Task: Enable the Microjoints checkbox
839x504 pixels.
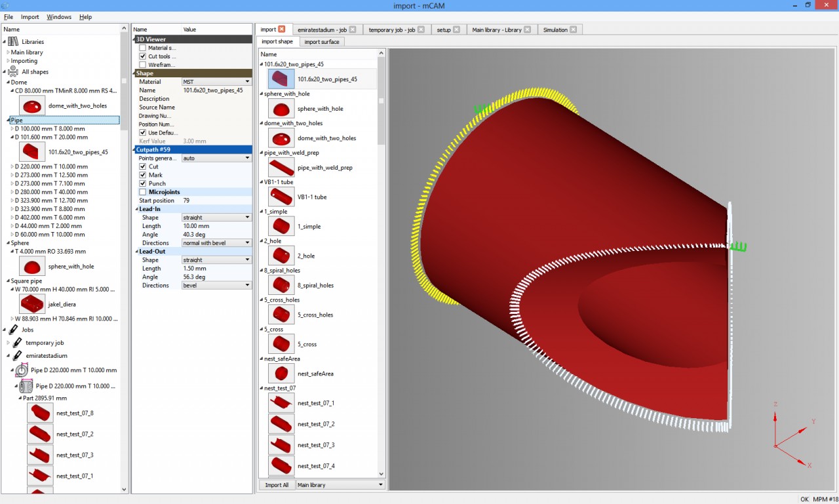Action: pyautogui.click(x=143, y=192)
